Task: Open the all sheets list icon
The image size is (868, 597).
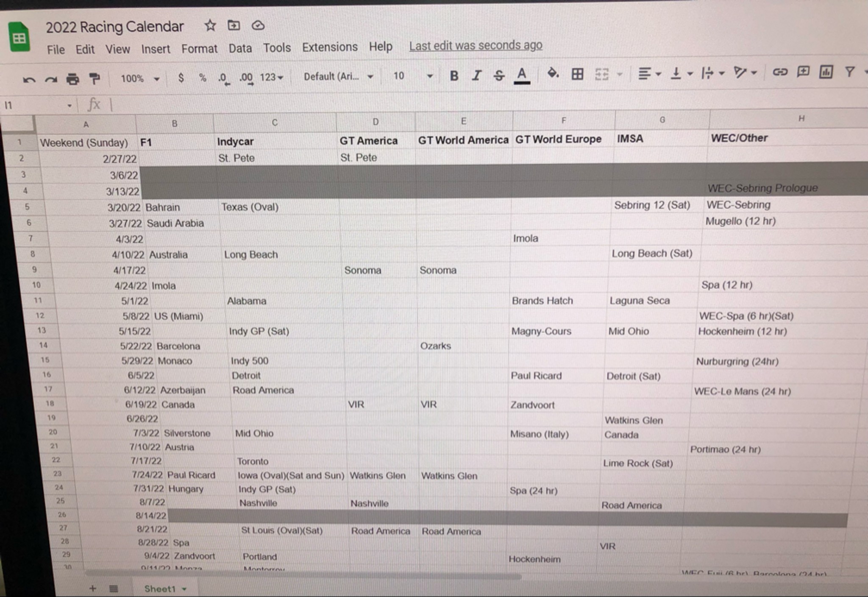Action: coord(113,588)
